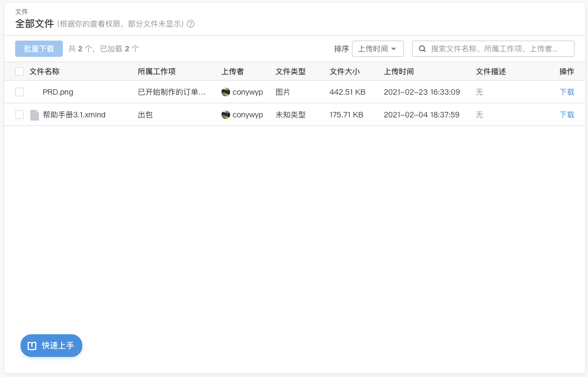Click the 共 2 个,已加载 2 个 count text
Image resolution: width=588 pixels, height=377 pixels.
click(x=103, y=49)
